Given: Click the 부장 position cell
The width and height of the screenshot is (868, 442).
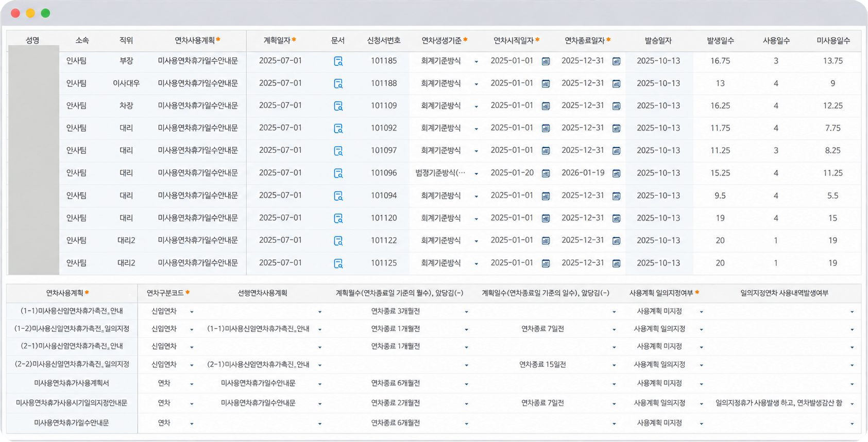Looking at the screenshot, I should [x=126, y=61].
